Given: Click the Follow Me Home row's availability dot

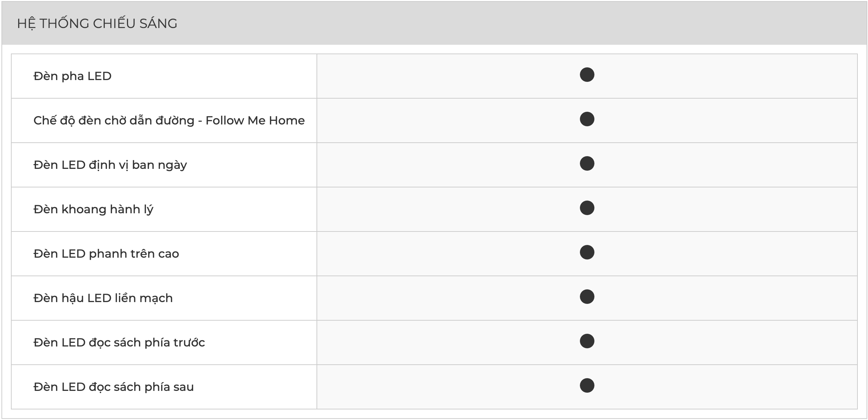Looking at the screenshot, I should point(587,119).
